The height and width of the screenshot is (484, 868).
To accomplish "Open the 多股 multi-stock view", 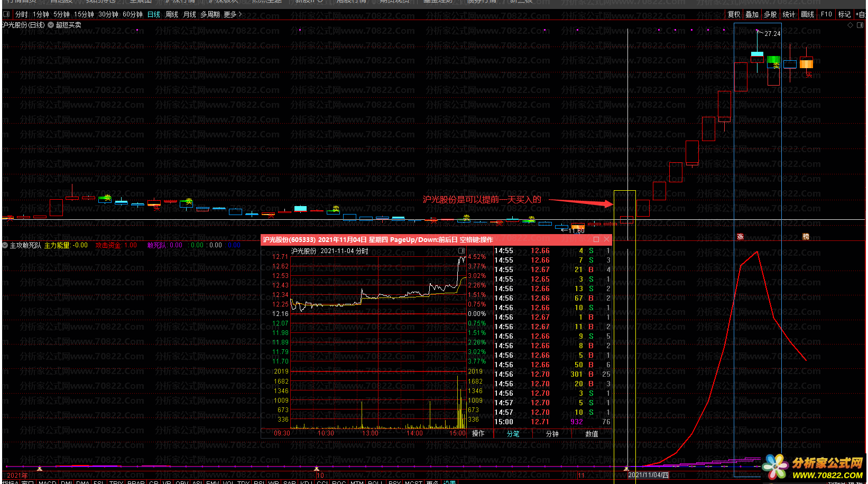I will coord(771,14).
